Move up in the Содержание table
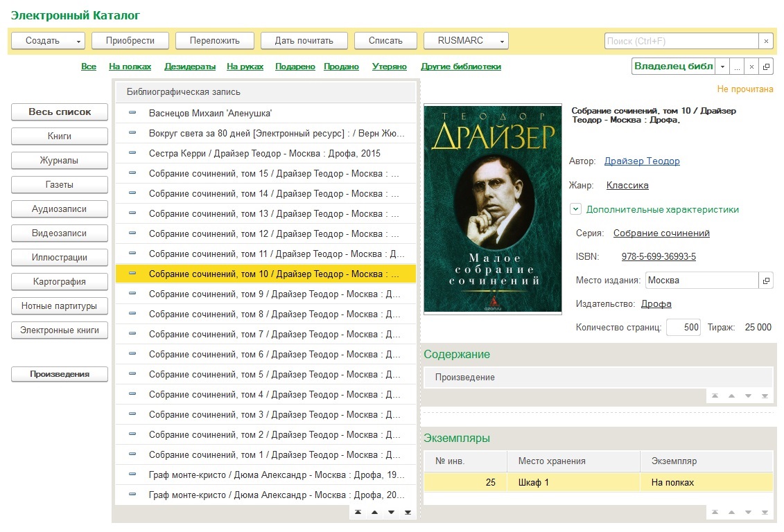This screenshot has width=784, height=532. point(731,396)
